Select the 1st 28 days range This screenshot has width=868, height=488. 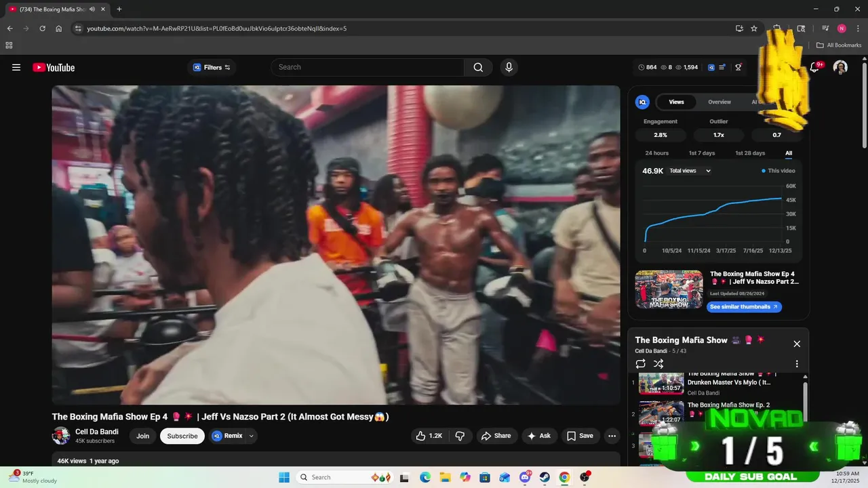click(750, 153)
